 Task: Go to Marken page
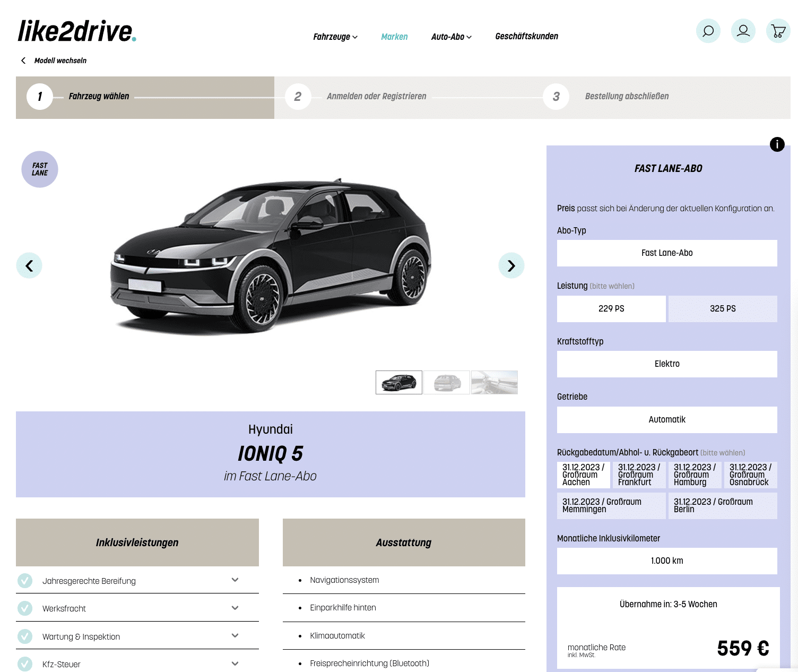click(394, 37)
